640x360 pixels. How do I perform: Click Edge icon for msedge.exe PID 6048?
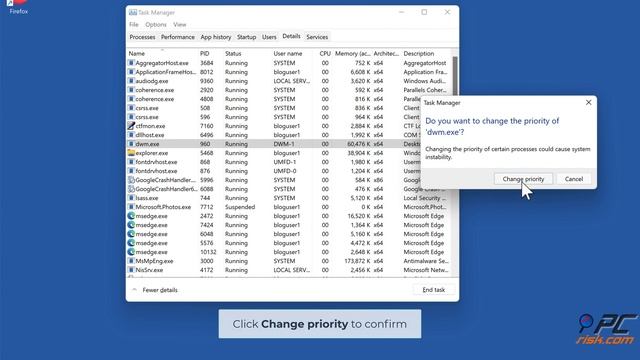[131, 234]
